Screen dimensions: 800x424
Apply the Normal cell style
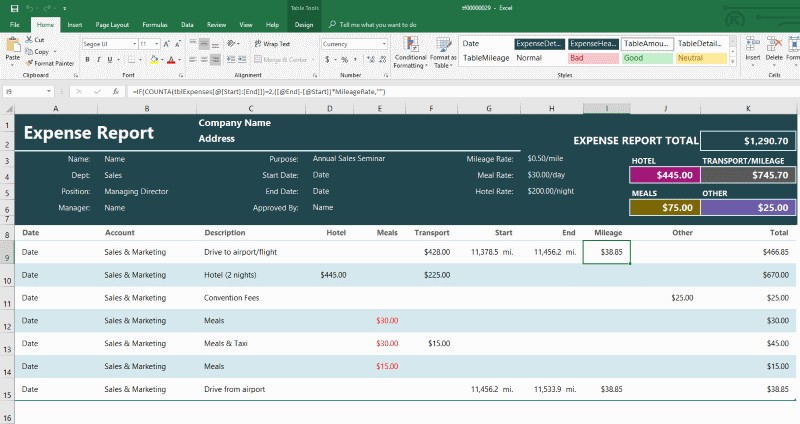[x=539, y=58]
